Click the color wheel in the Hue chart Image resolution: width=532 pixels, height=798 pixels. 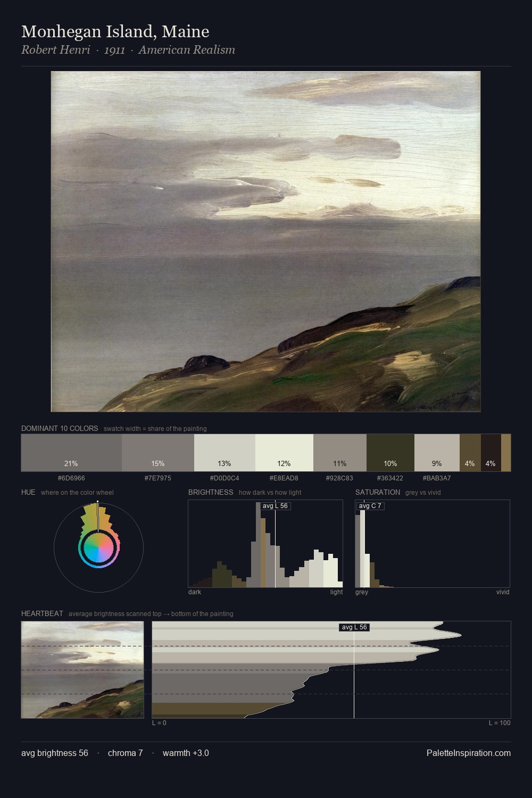[98, 547]
